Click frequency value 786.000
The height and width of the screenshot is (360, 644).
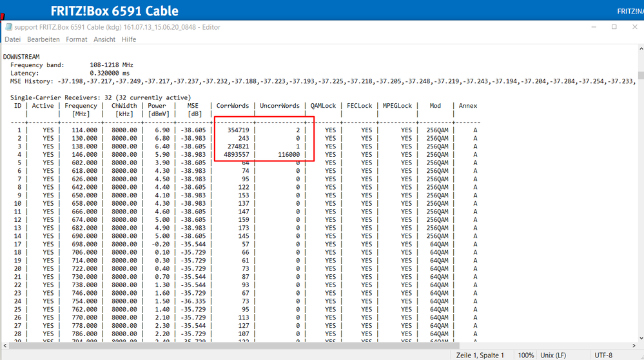click(x=84, y=334)
